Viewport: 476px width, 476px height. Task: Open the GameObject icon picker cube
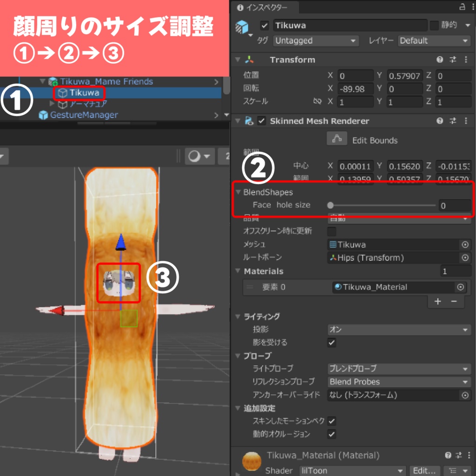click(242, 26)
